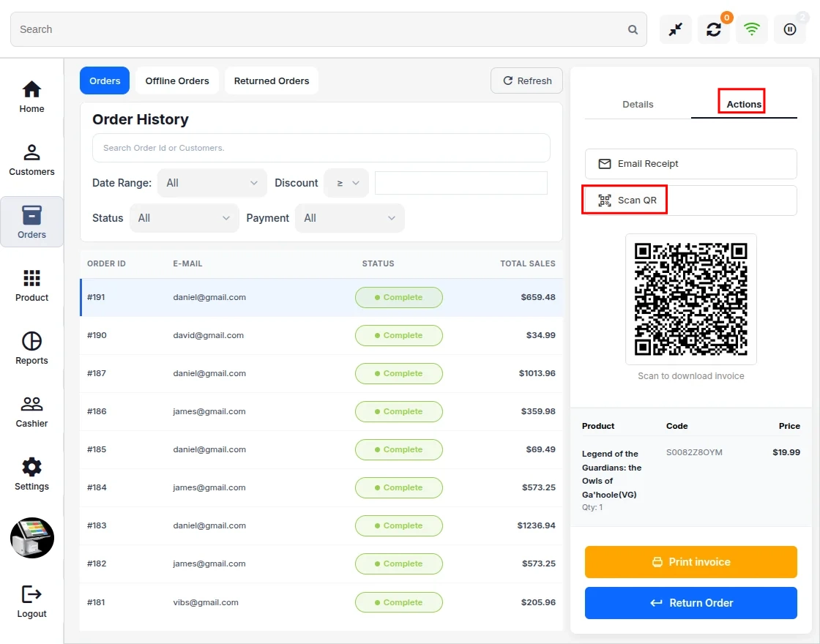The width and height of the screenshot is (820, 644).
Task: Sort by the ORDER ID column header
Action: (x=106, y=263)
